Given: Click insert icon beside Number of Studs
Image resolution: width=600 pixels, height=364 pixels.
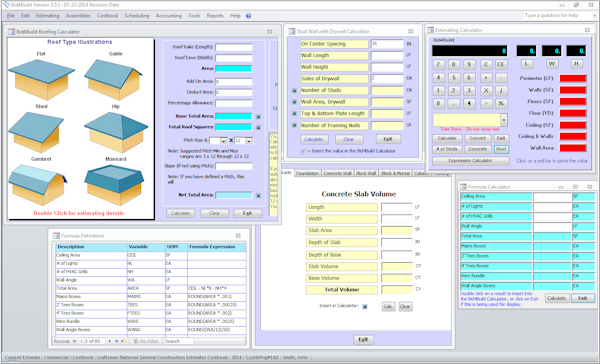Looking at the screenshot, I should click(294, 91).
